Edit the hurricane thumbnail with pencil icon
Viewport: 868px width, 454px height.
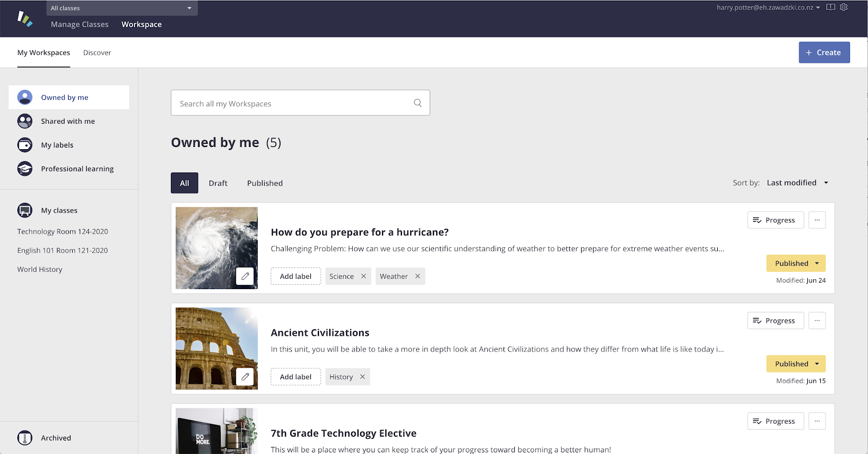coord(245,276)
